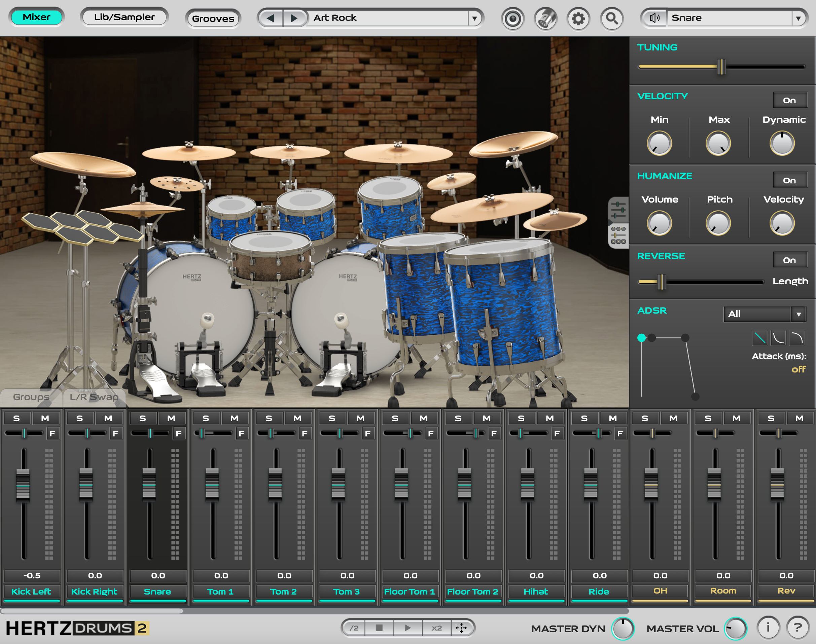Switch to the Lib/Sampler tab
This screenshot has width=816, height=644.
click(x=125, y=17)
